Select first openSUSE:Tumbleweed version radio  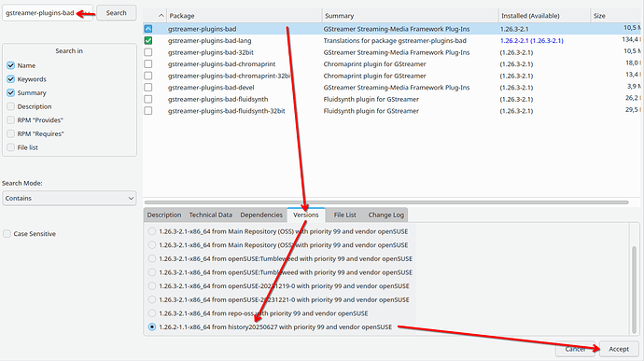point(152,258)
